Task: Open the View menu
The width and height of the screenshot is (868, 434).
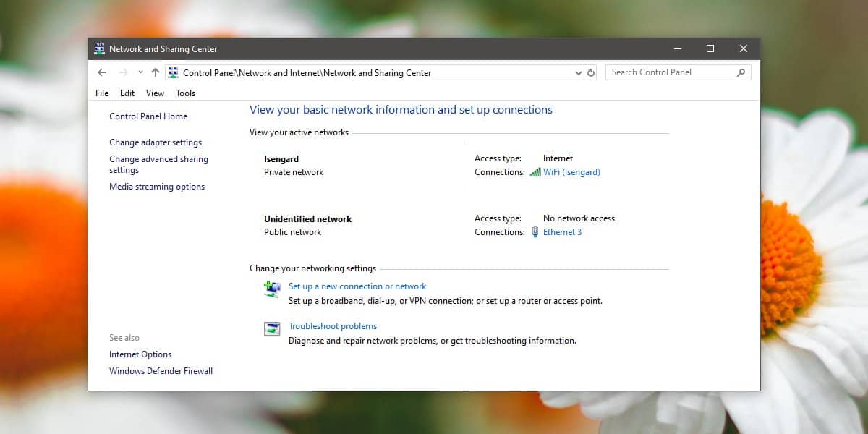Action: click(x=155, y=93)
